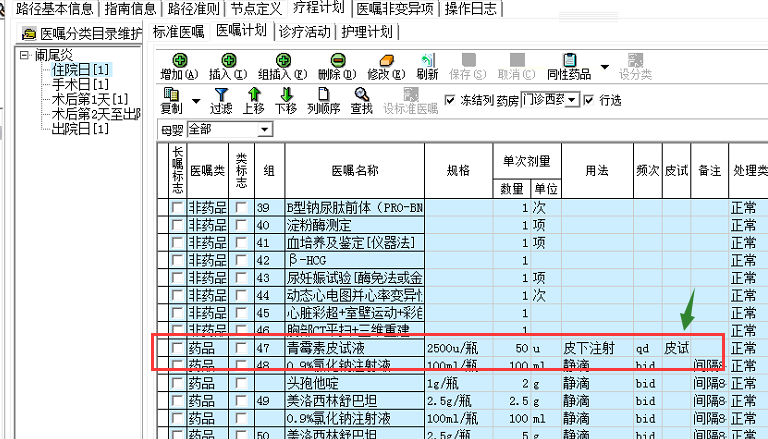Select 住院日[1] in the tree

coord(80,70)
